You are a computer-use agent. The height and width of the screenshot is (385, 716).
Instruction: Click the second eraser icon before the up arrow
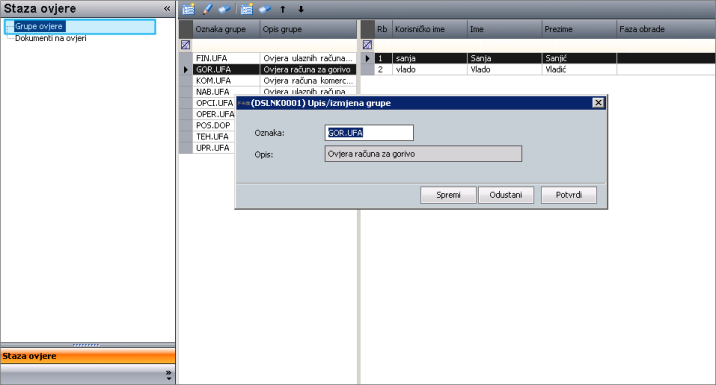[264, 9]
